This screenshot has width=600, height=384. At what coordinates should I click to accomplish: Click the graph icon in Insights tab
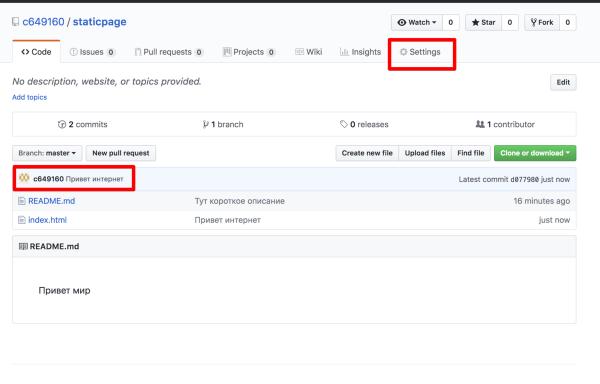point(344,52)
